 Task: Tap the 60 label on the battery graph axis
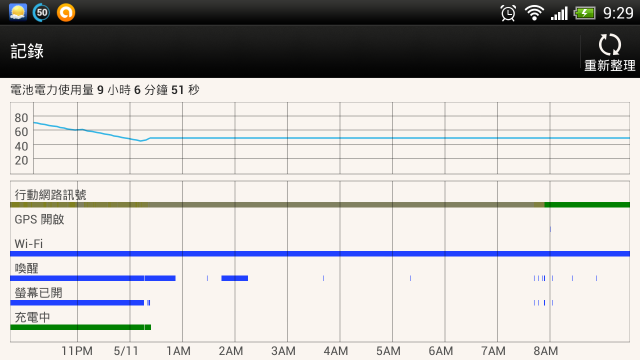pyautogui.click(x=21, y=132)
